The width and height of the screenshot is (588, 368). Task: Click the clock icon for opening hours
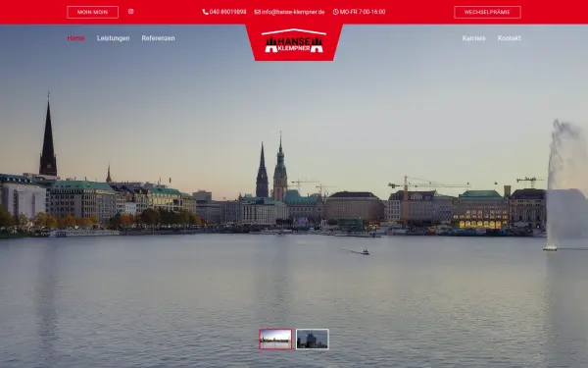coord(335,12)
